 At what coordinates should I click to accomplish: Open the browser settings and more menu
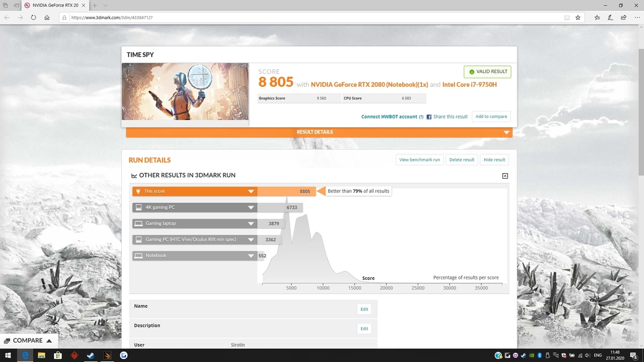pyautogui.click(x=636, y=17)
